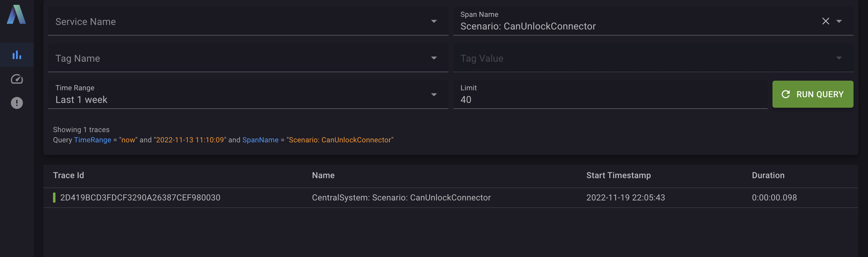The image size is (868, 257).
Task: Change the Time Range from Last 1 week
Action: click(x=248, y=95)
